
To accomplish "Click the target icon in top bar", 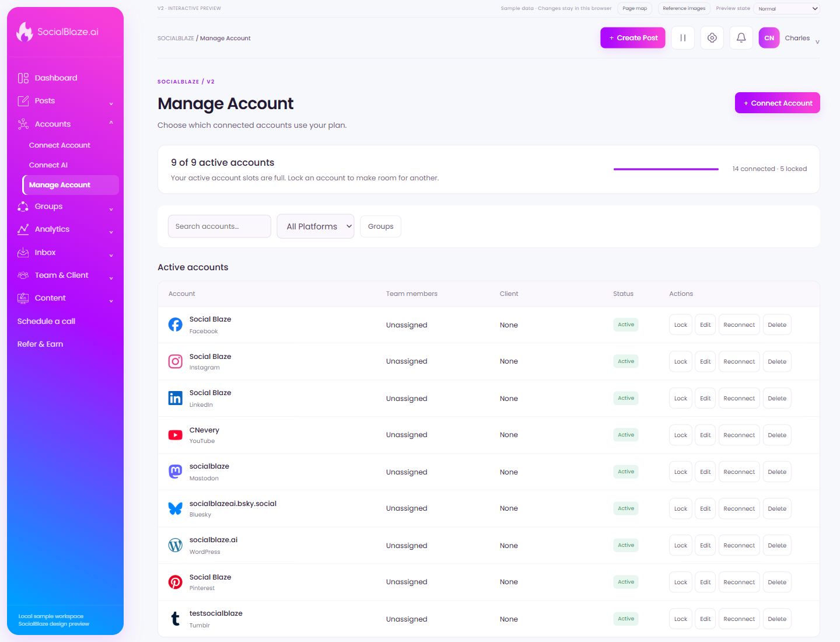I will [712, 38].
